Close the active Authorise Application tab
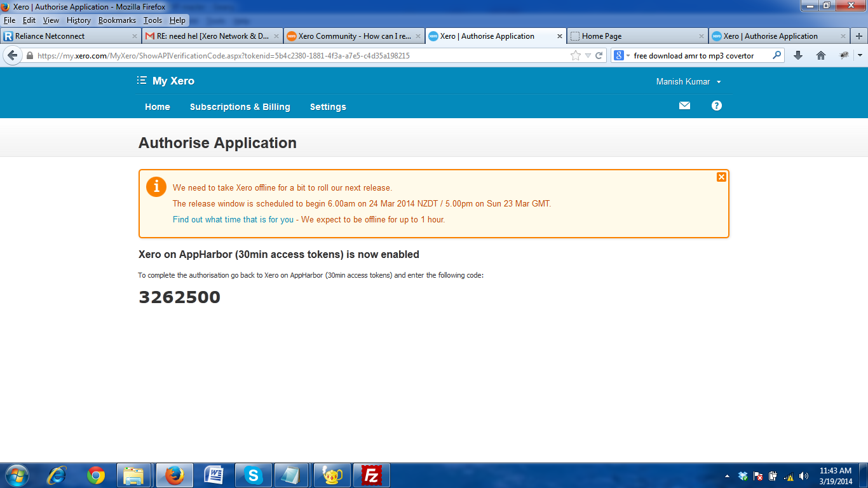868x488 pixels. coord(560,36)
